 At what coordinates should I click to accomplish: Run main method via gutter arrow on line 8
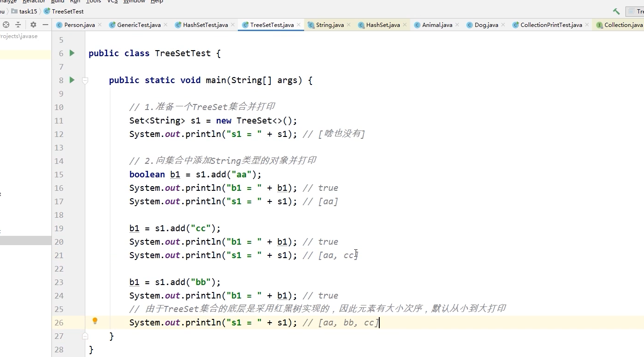coord(72,80)
